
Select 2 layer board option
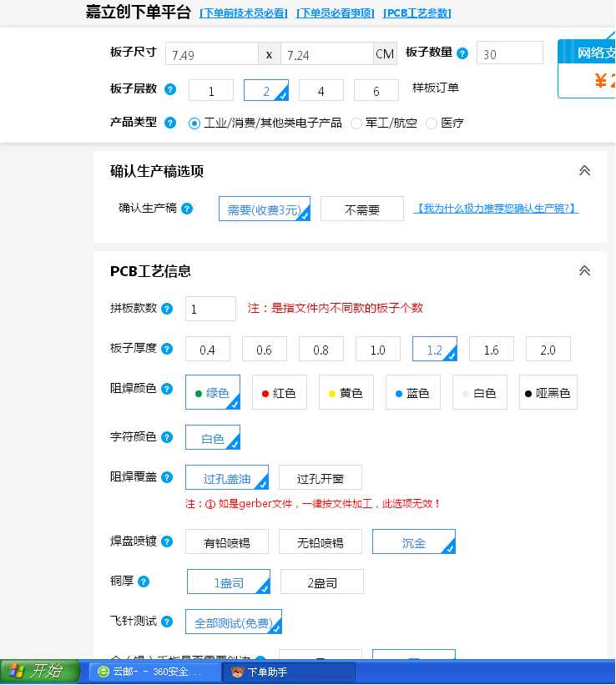tap(265, 90)
